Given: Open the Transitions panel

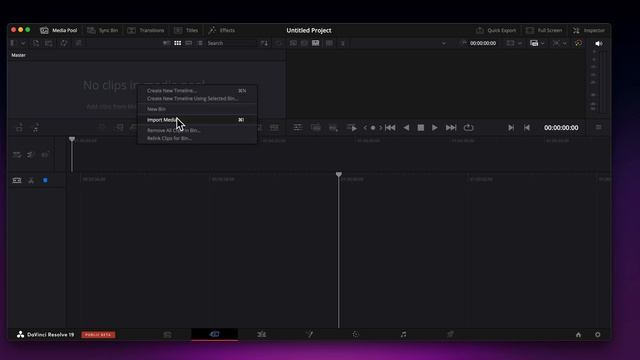Looking at the screenshot, I should [146, 30].
